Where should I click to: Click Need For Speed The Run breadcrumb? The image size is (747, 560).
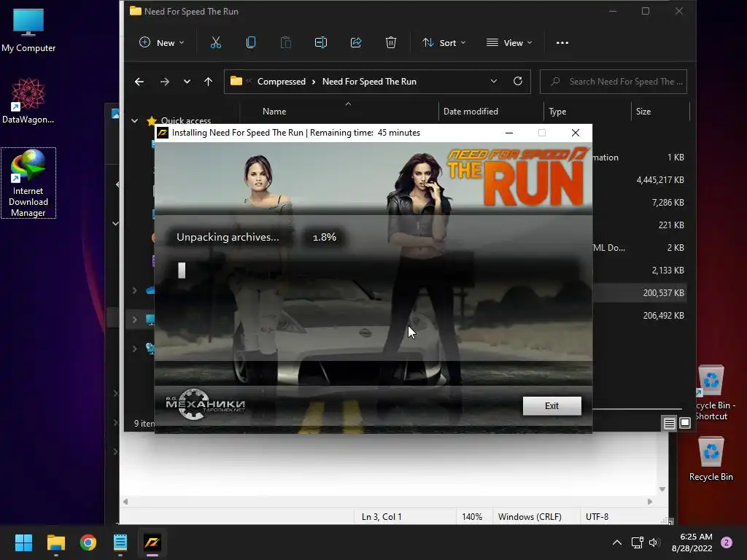click(x=369, y=82)
